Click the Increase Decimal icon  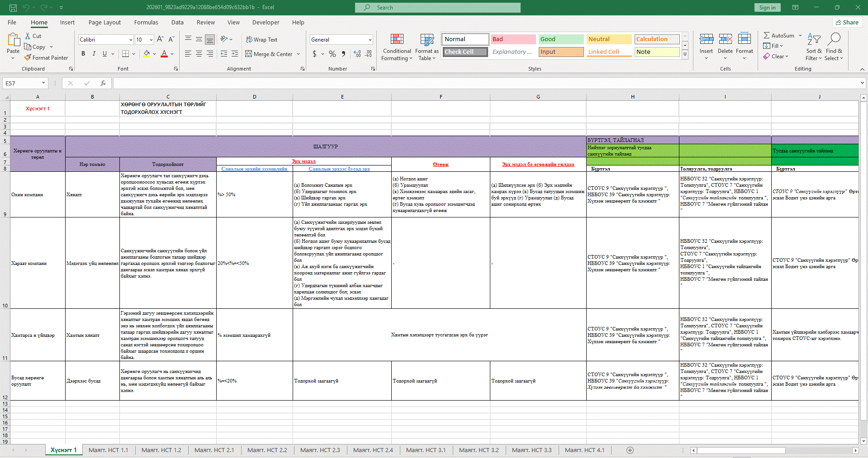(357, 54)
